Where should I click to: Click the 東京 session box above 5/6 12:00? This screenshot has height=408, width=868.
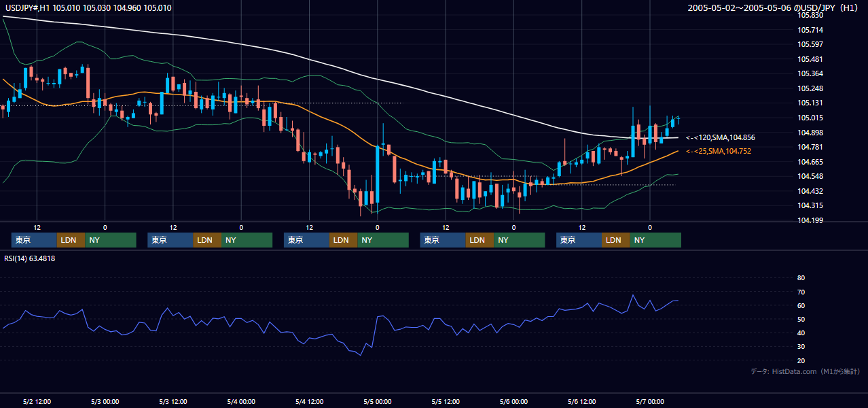click(579, 240)
